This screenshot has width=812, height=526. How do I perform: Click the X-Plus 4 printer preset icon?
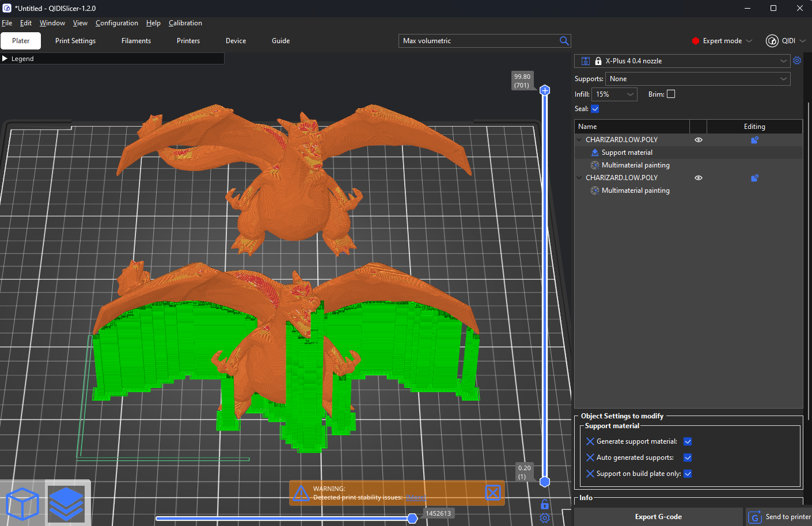coord(585,61)
